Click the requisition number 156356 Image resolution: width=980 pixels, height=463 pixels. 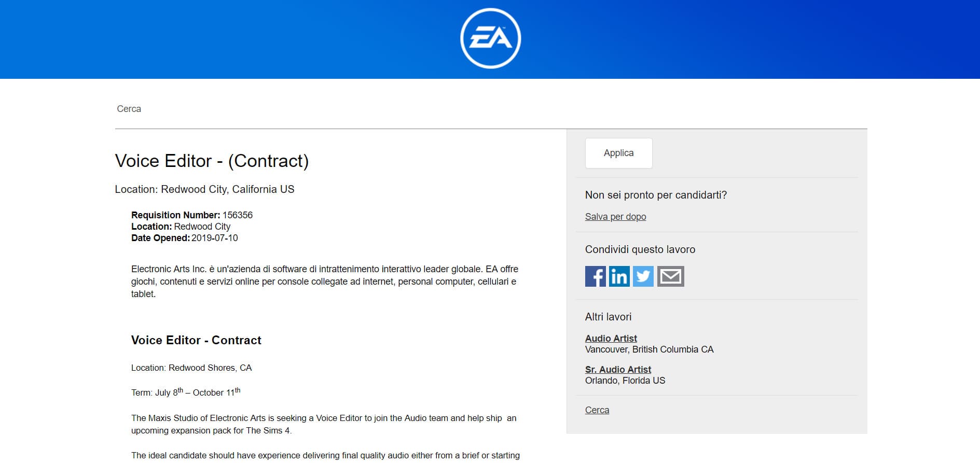[237, 215]
